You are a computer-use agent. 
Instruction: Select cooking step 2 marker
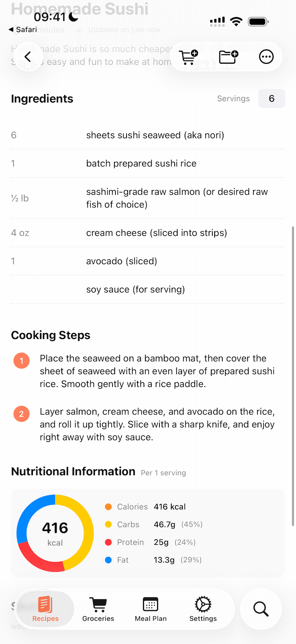click(x=21, y=414)
